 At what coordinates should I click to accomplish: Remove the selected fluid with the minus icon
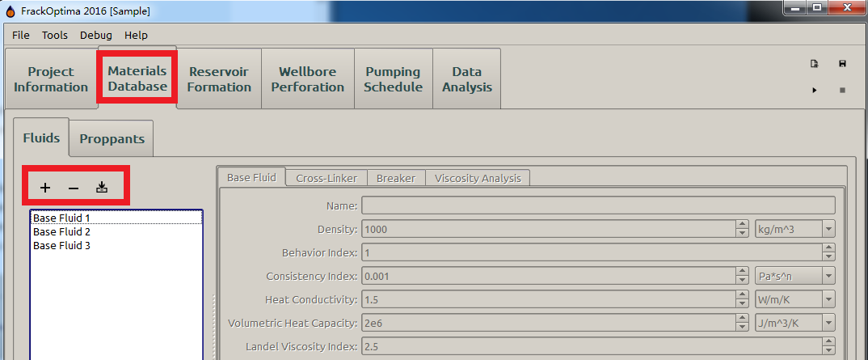coord(74,188)
